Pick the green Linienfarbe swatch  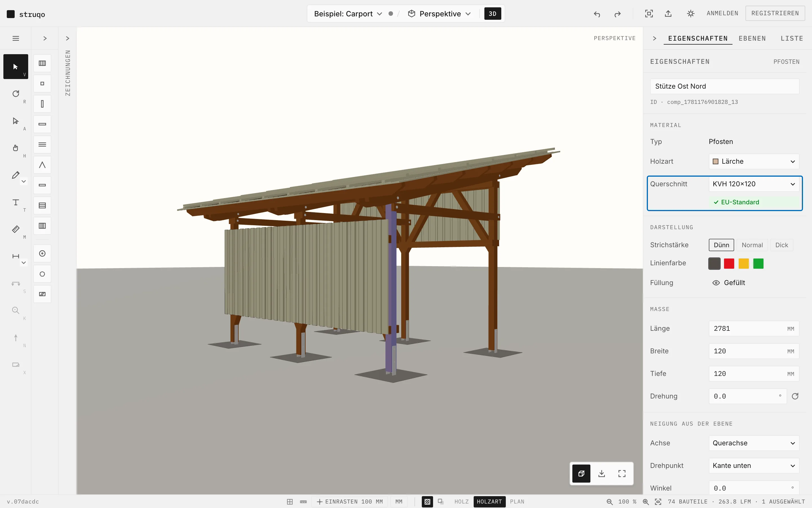pyautogui.click(x=758, y=264)
